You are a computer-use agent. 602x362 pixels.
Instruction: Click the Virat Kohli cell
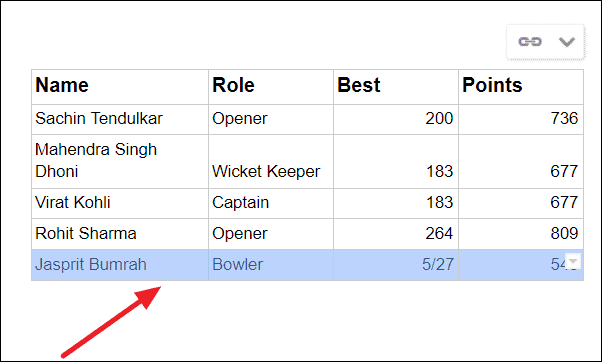click(120, 203)
